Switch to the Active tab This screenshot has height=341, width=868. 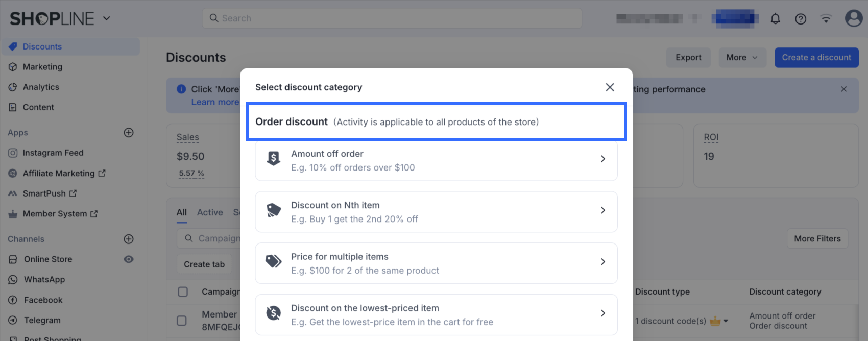pyautogui.click(x=210, y=212)
